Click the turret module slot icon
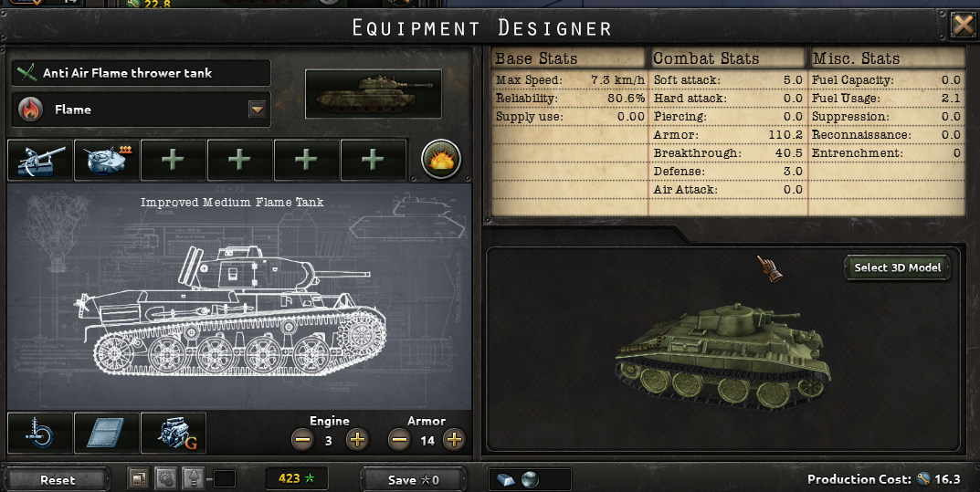This screenshot has height=492, width=980. tap(106, 160)
